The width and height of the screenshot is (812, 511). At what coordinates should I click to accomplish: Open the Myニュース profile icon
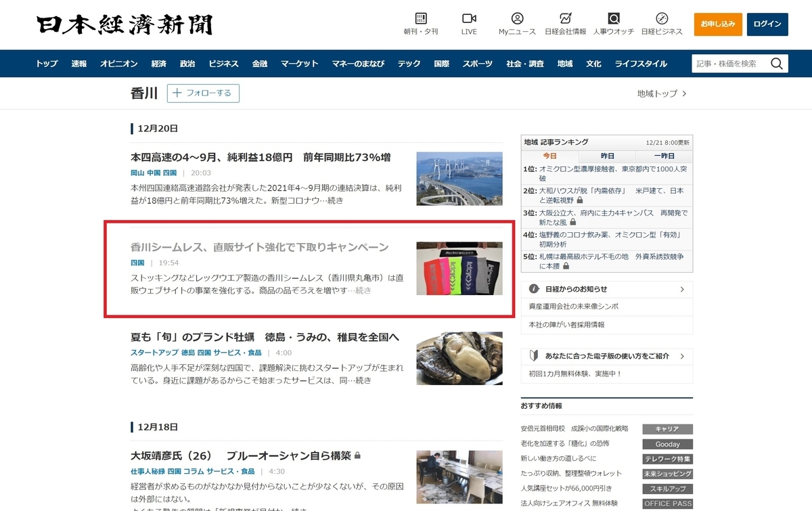(517, 19)
